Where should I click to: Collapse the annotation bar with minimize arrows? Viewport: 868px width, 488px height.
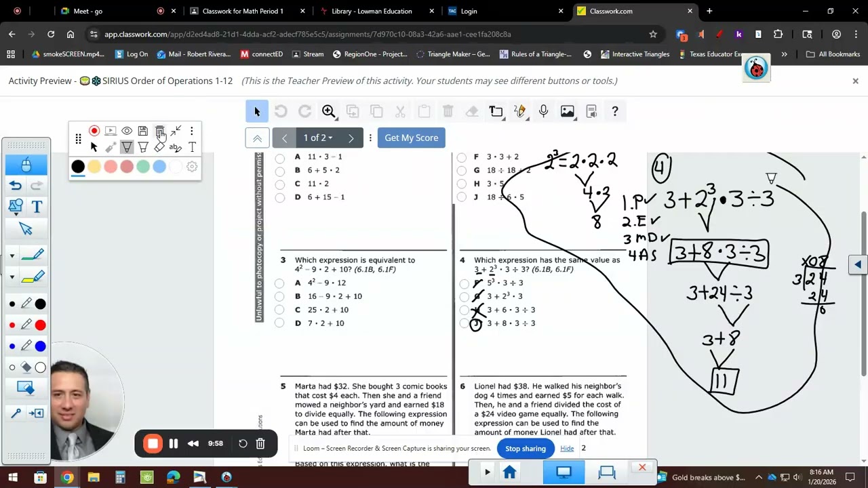[176, 131]
